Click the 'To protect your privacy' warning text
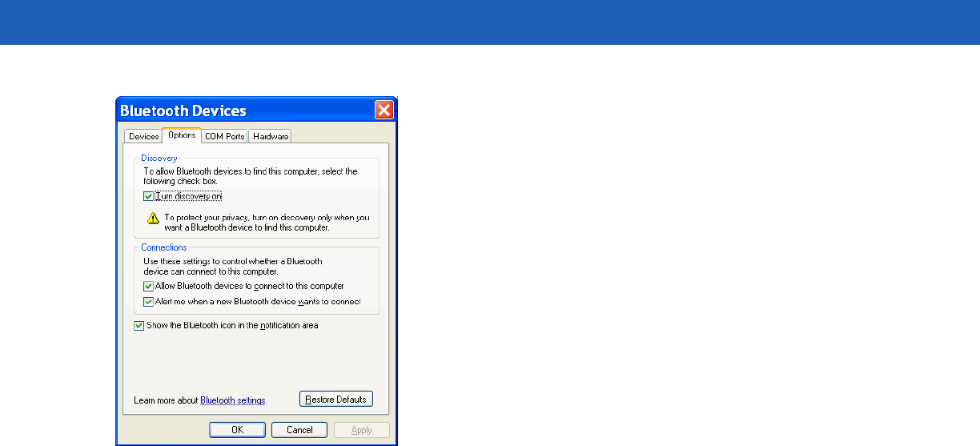This screenshot has height=446, width=980. coord(267,223)
